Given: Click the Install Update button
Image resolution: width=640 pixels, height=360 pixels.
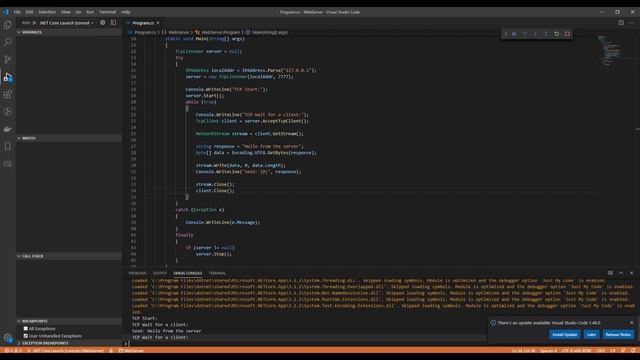Looking at the screenshot, I should tap(564, 334).
